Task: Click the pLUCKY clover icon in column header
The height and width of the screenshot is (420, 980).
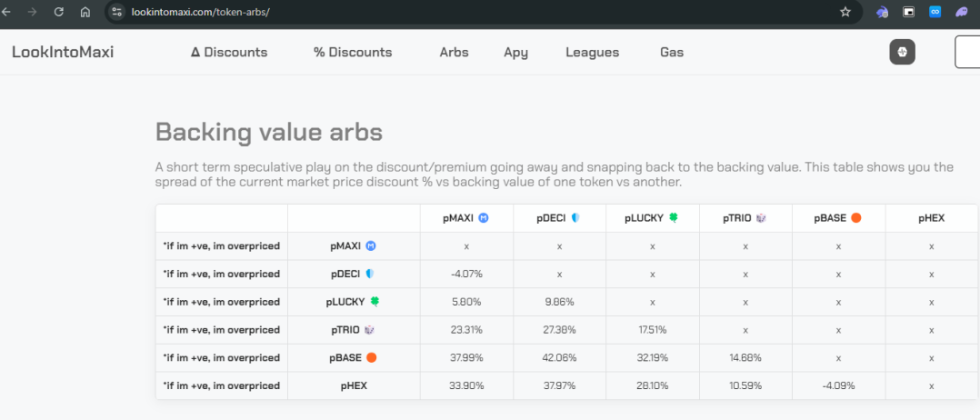Action: [x=674, y=218]
